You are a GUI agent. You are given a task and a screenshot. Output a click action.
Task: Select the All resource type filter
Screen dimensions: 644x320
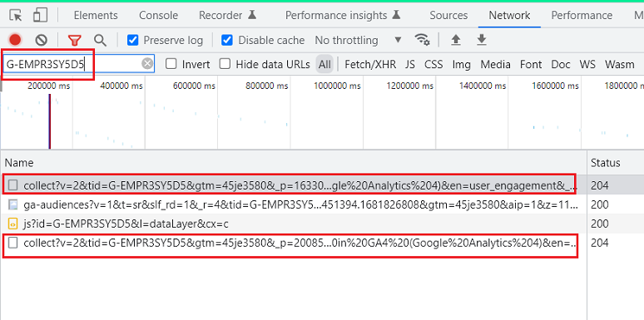tap(324, 64)
